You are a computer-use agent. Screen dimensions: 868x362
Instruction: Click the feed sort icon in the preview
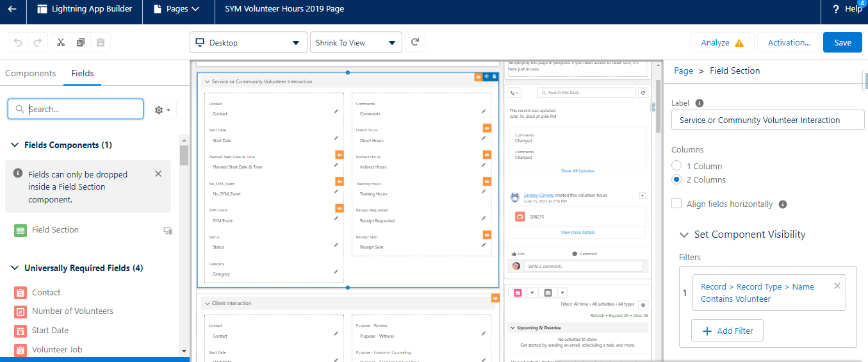pyautogui.click(x=514, y=93)
